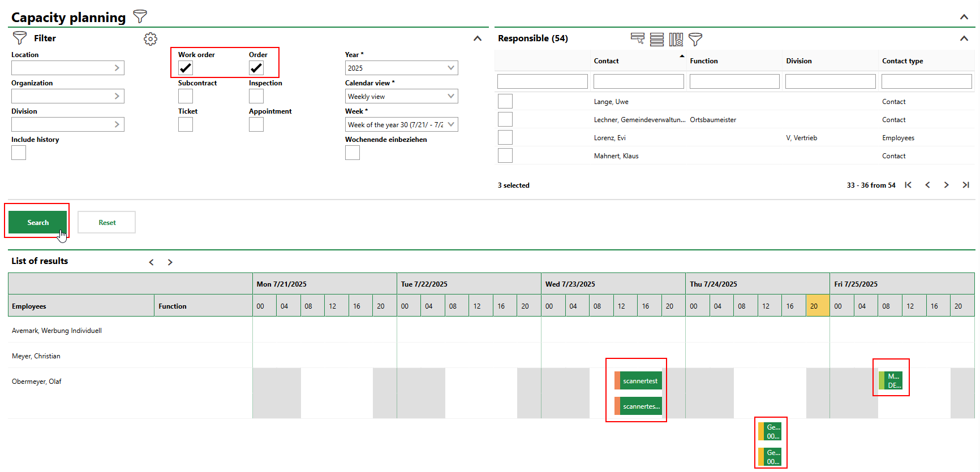Viewport: 980px width, 472px height.
Task: Enable the Inspection checkbox
Action: point(256,96)
